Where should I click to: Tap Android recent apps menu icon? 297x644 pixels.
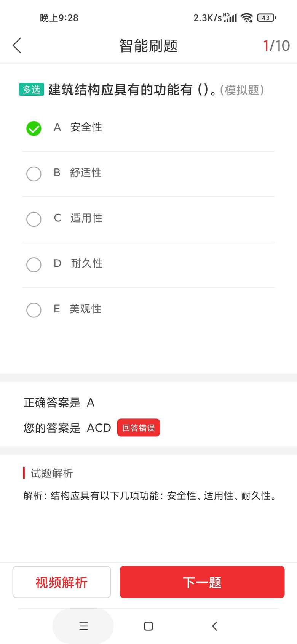[83, 626]
